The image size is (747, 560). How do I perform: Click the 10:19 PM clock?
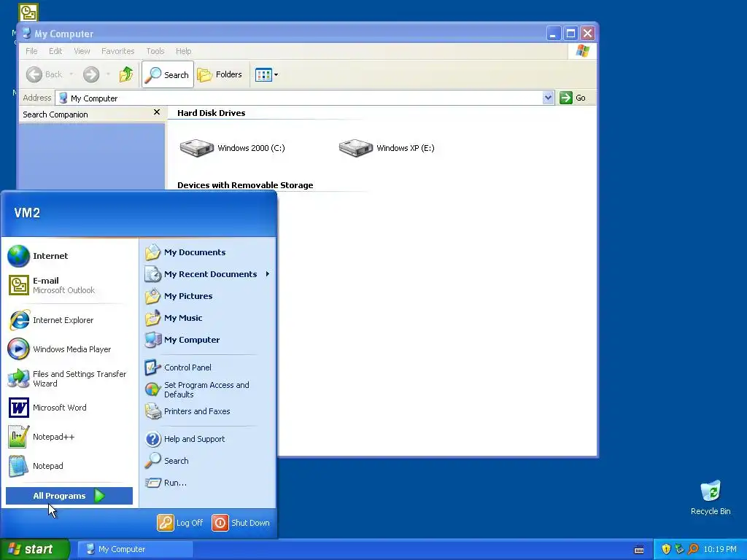click(720, 549)
